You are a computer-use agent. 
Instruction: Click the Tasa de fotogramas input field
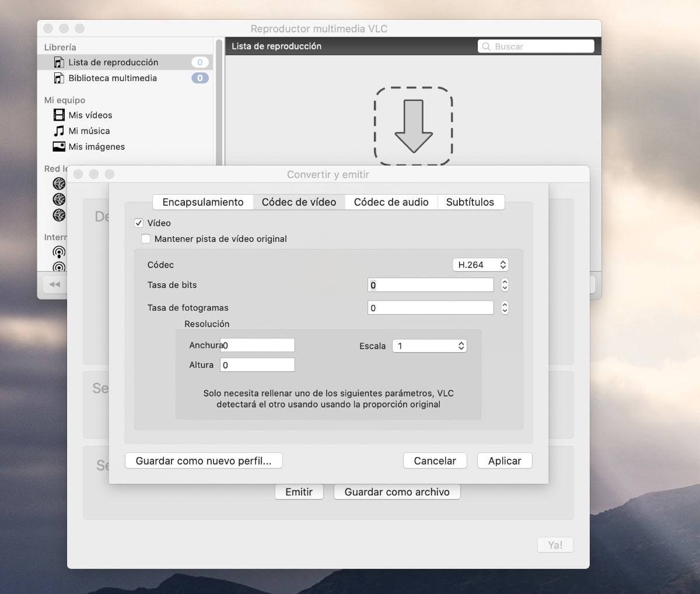click(x=430, y=308)
